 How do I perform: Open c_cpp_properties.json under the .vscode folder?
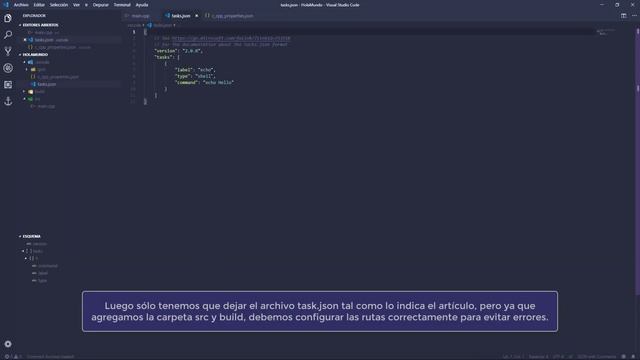tap(58, 77)
